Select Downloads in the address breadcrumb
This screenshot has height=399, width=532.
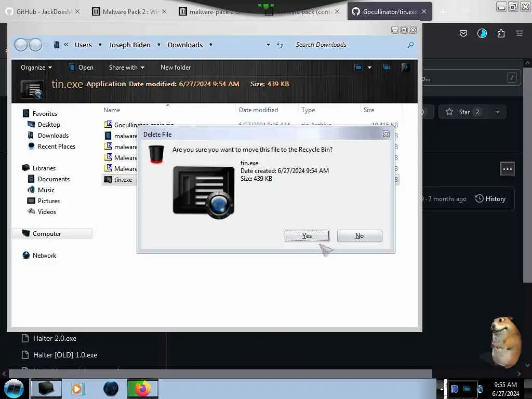tap(185, 45)
